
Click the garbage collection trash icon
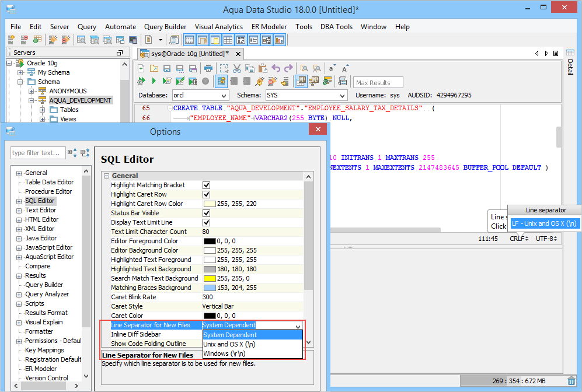(571, 380)
